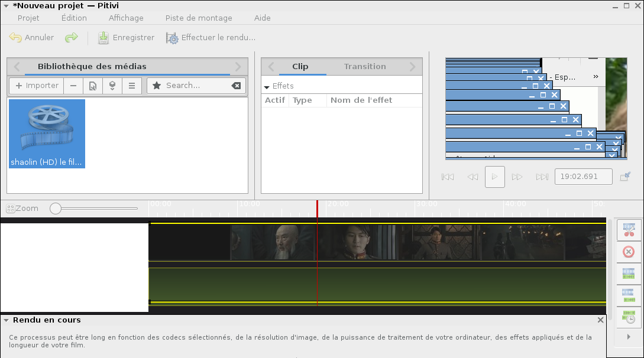The height and width of the screenshot is (358, 644).
Task: Remove selected clip with minus button
Action: 73,86
